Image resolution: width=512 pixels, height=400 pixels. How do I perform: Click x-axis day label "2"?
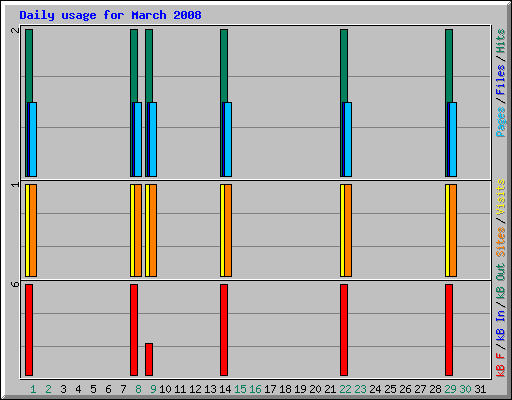coord(48,389)
